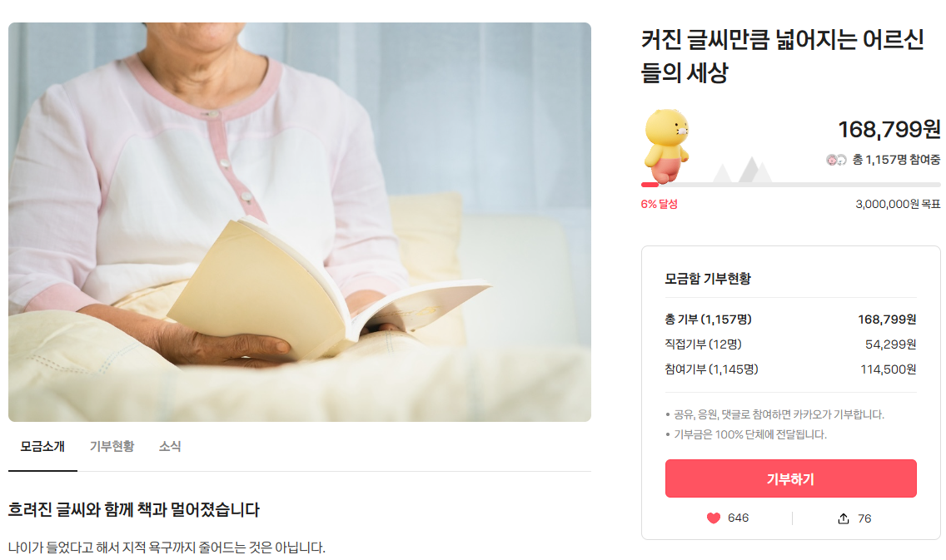Open the 소식 tab

170,447
